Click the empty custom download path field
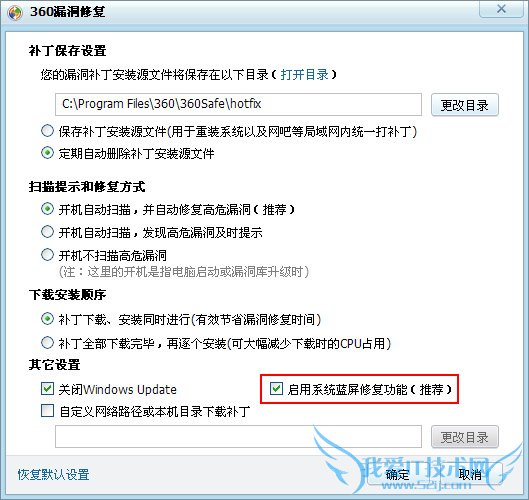 238,437
